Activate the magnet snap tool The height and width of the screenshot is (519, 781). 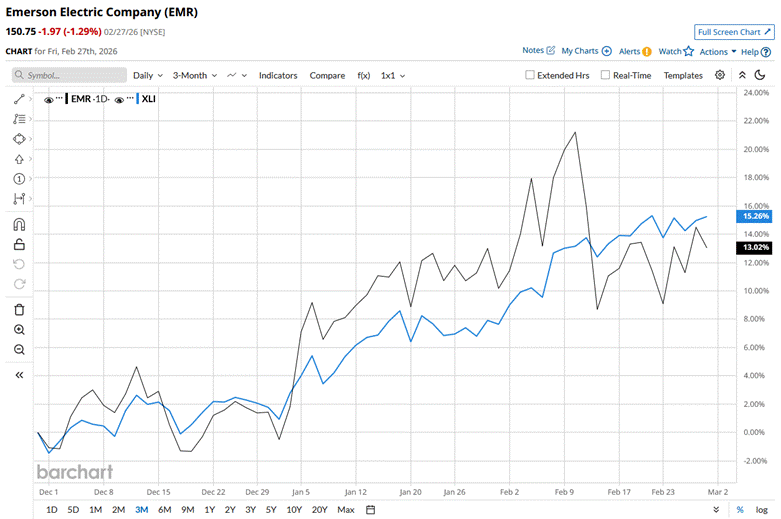(19, 224)
